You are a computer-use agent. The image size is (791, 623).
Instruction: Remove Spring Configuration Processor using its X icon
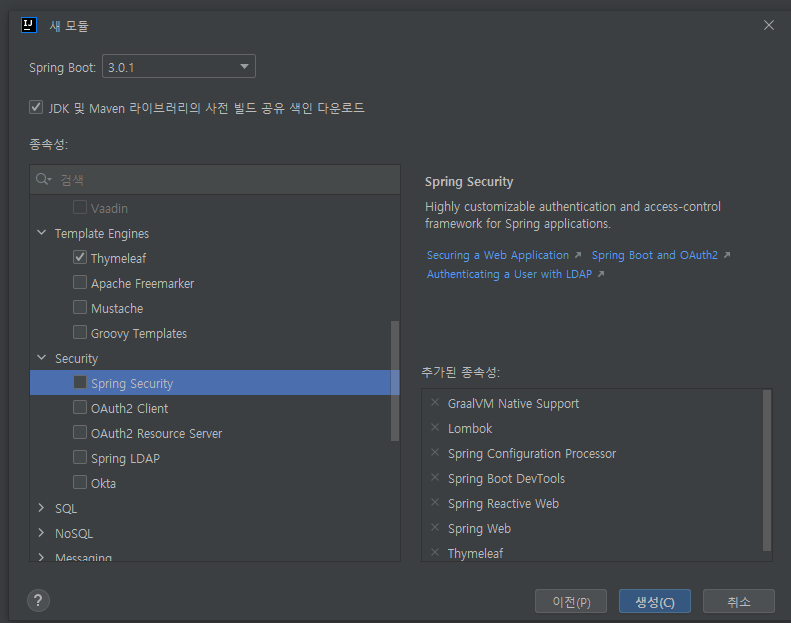435,452
